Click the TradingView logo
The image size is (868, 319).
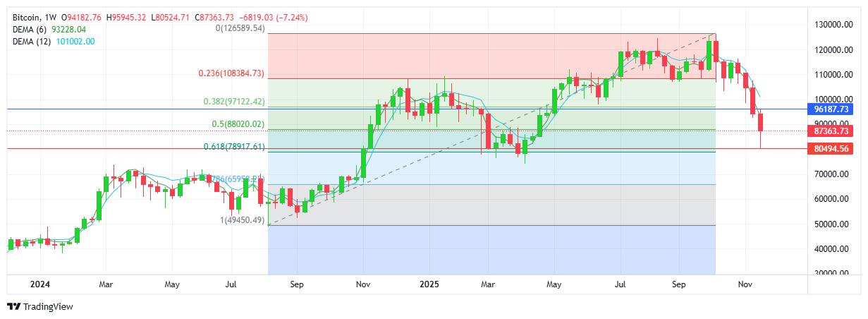coord(39,306)
